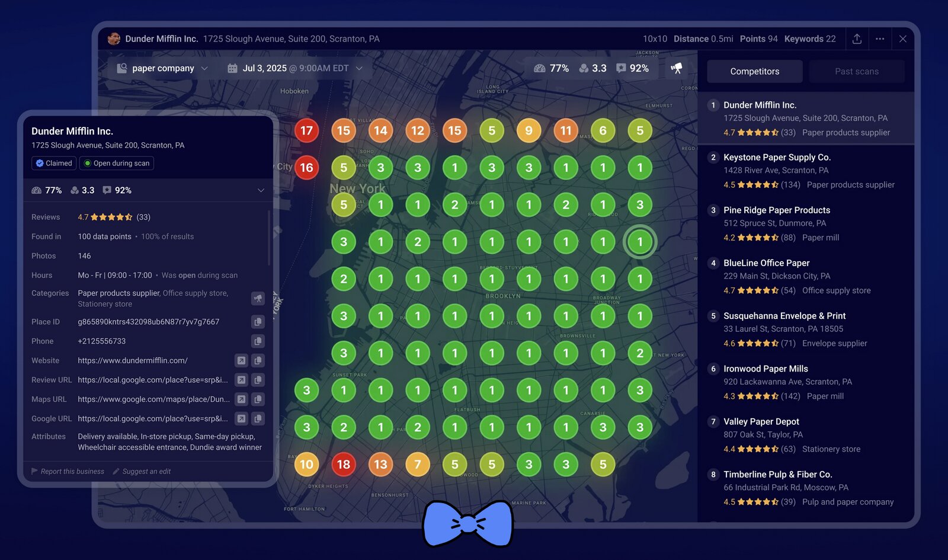The width and height of the screenshot is (948, 560).
Task: Click the blue bow tie logo
Action: point(468,524)
